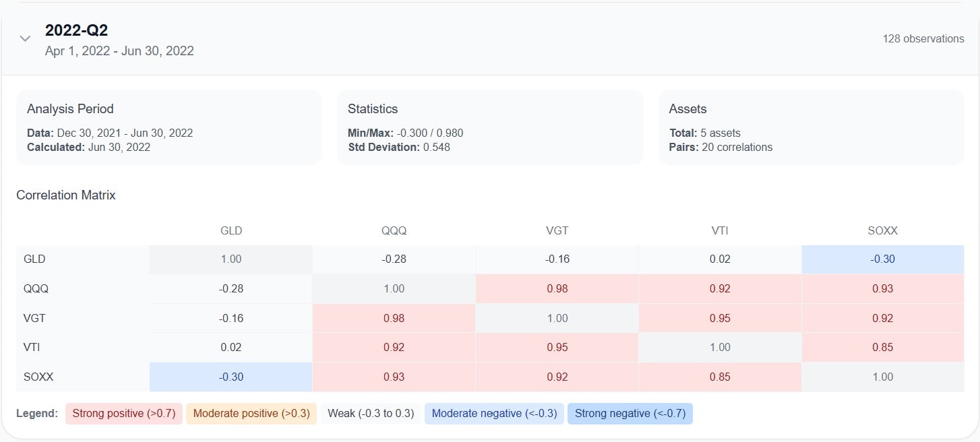Collapse the 2022-Q2 quarter section
The image size is (980, 442).
(x=25, y=38)
